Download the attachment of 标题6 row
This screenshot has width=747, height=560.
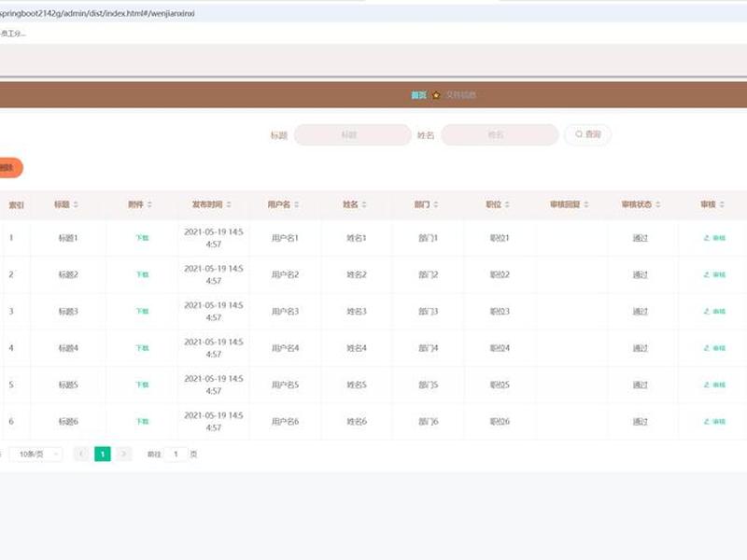[x=143, y=422]
